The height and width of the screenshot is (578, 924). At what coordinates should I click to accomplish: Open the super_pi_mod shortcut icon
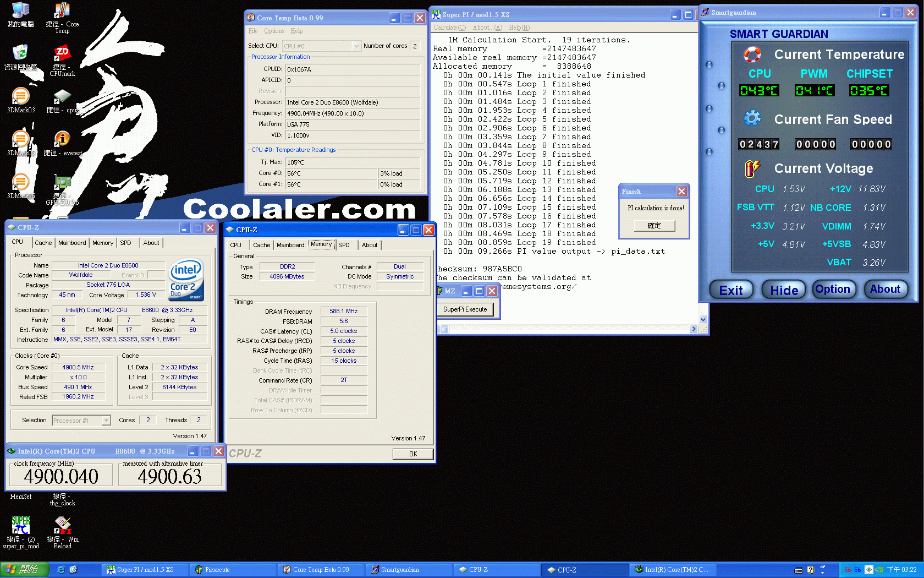tap(20, 532)
